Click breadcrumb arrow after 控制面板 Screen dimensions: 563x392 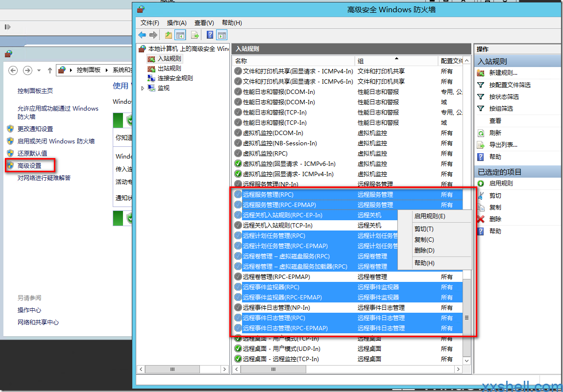[107, 70]
